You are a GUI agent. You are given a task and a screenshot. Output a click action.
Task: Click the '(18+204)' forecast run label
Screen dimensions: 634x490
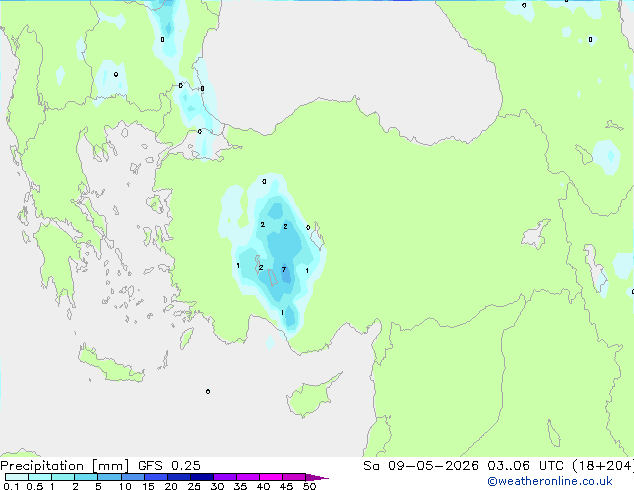click(x=603, y=466)
